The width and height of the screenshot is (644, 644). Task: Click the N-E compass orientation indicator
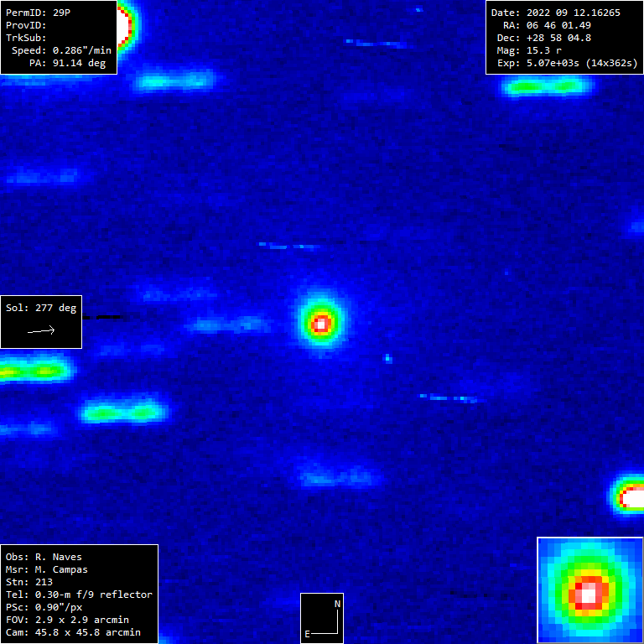pyautogui.click(x=322, y=619)
